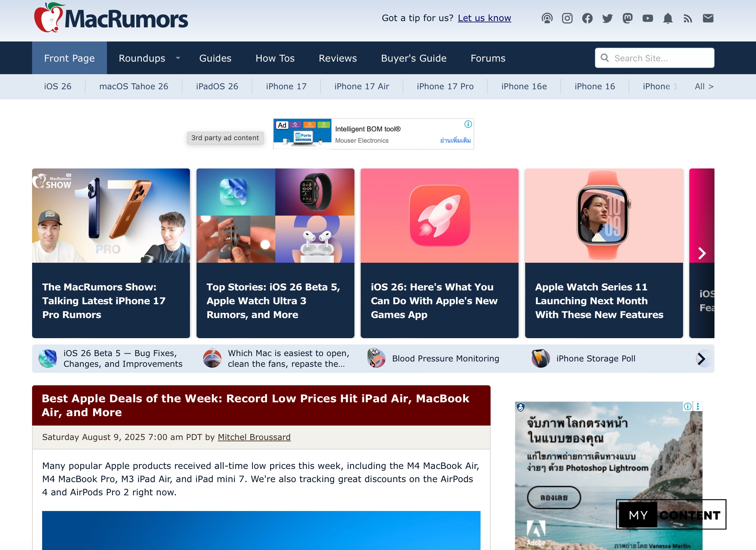Open the Apple Watch Series 11 story thumbnail
This screenshot has height=550, width=756.
coord(603,216)
